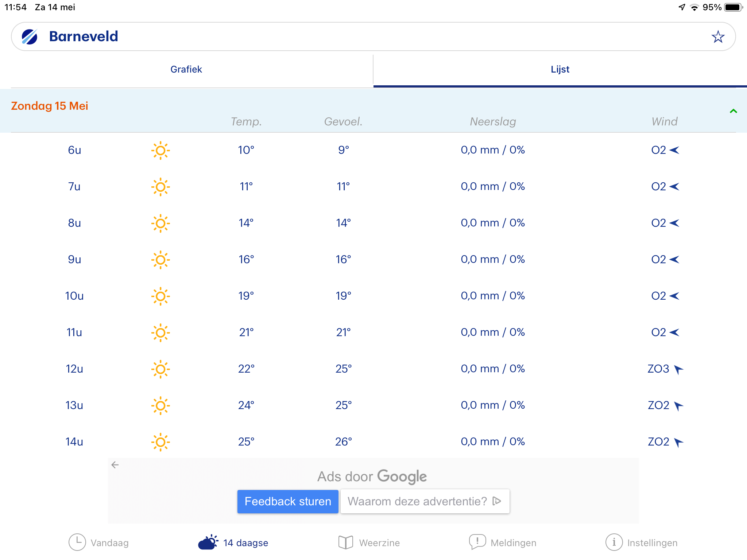This screenshot has height=560, width=747.
Task: Tap the ZO3 wind arrow at 12u
Action: tap(678, 369)
